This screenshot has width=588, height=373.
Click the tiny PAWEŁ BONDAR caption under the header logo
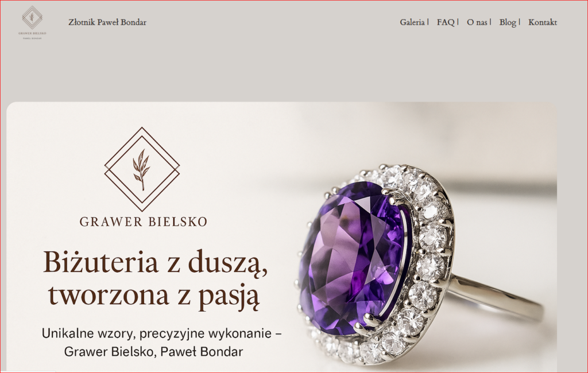[32, 38]
